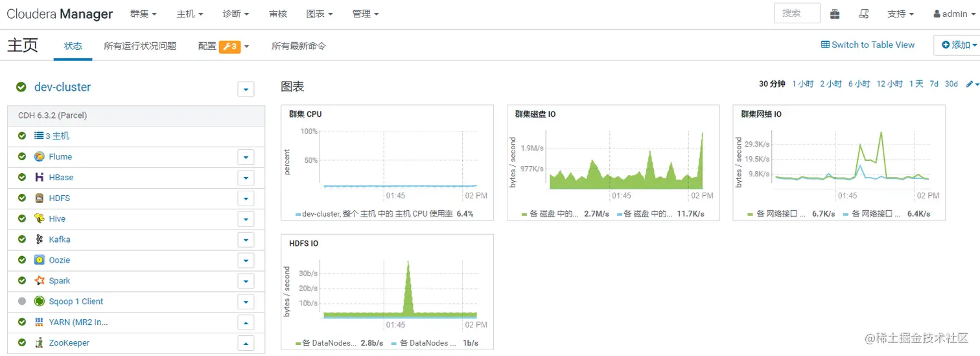Collapse the YARN actions dropdown arrow
980x356 pixels.
246,322
